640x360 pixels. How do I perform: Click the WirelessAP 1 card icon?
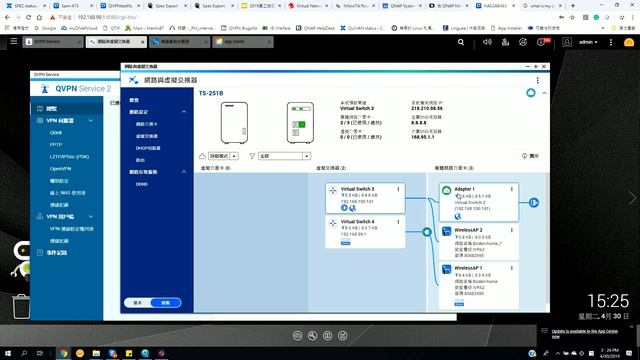[x=447, y=269]
